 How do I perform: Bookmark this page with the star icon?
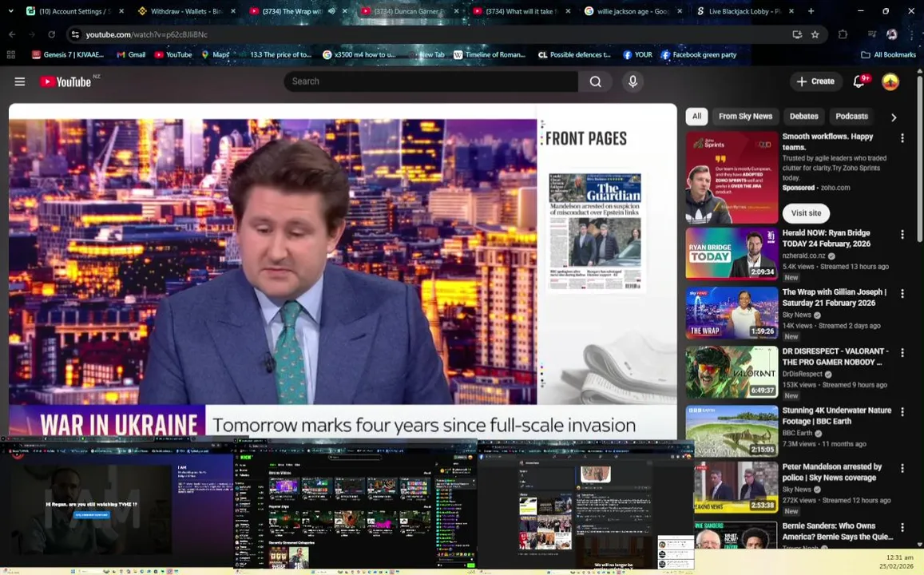click(815, 34)
